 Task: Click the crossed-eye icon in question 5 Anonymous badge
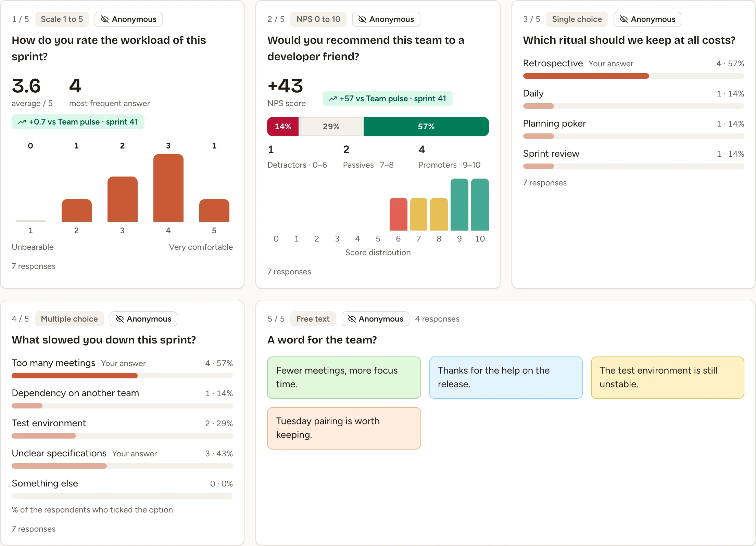pos(352,319)
